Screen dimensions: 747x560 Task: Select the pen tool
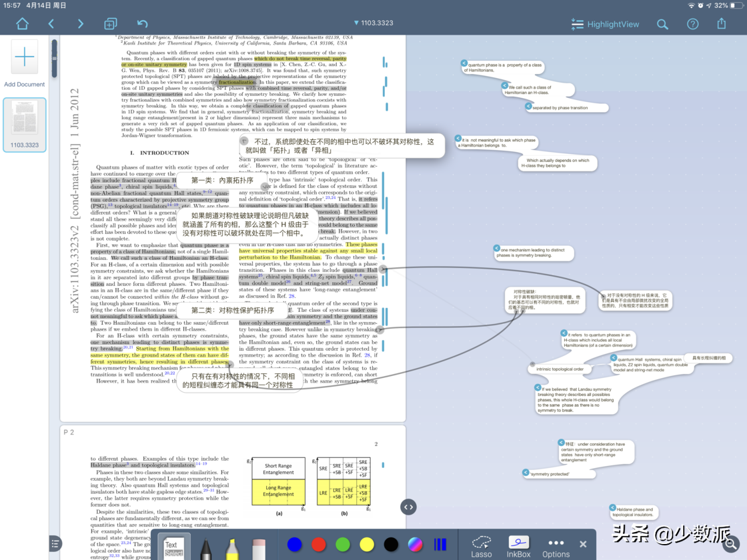pyautogui.click(x=206, y=549)
